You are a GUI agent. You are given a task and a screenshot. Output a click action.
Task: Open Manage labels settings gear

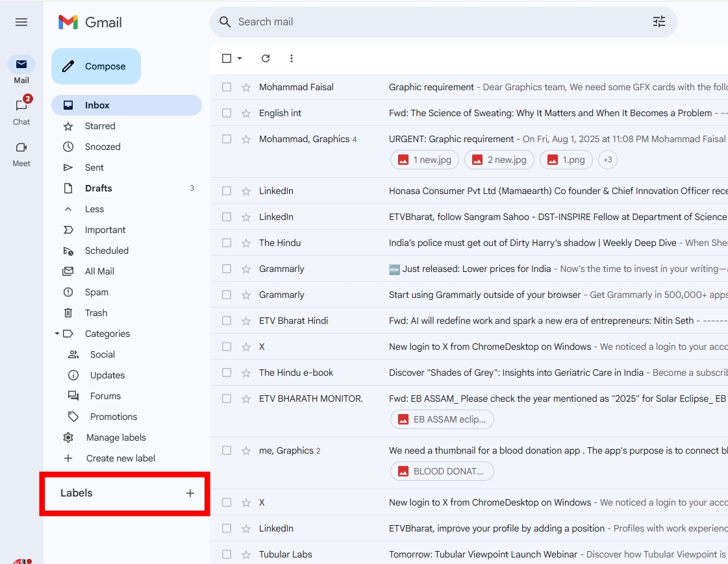[68, 437]
